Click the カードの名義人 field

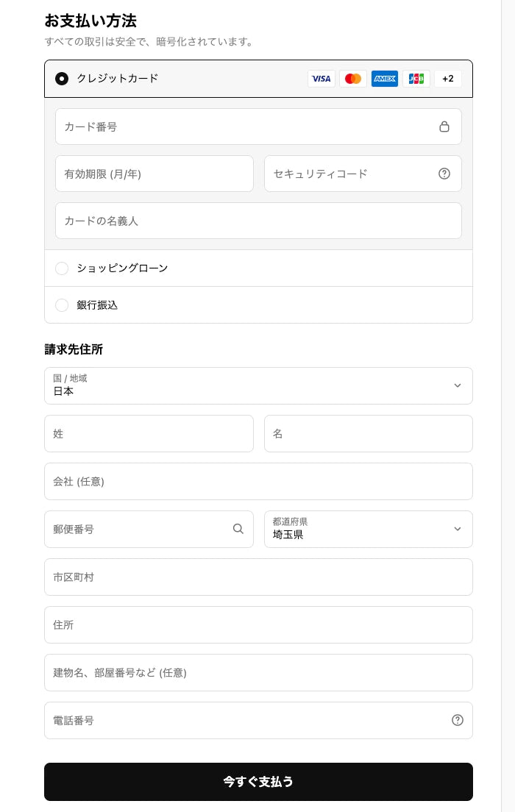coord(258,221)
